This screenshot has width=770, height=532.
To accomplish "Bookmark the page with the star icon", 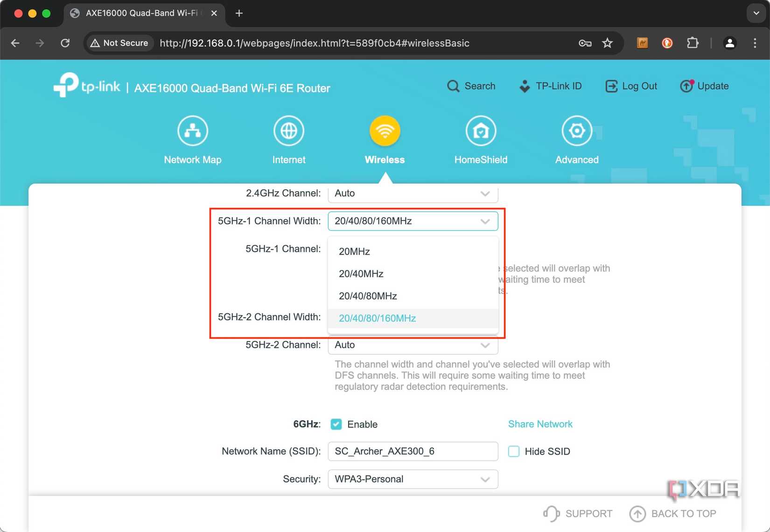I will tap(608, 43).
